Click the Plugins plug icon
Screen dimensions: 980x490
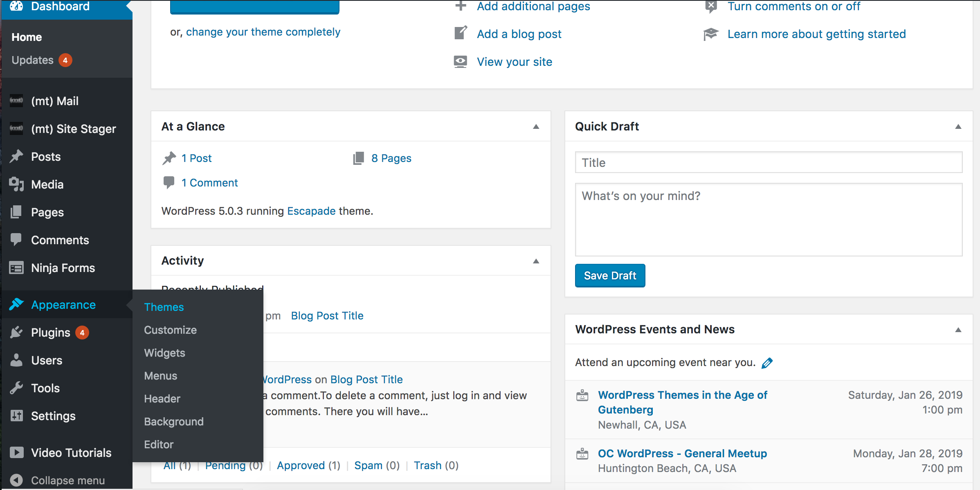(x=16, y=332)
